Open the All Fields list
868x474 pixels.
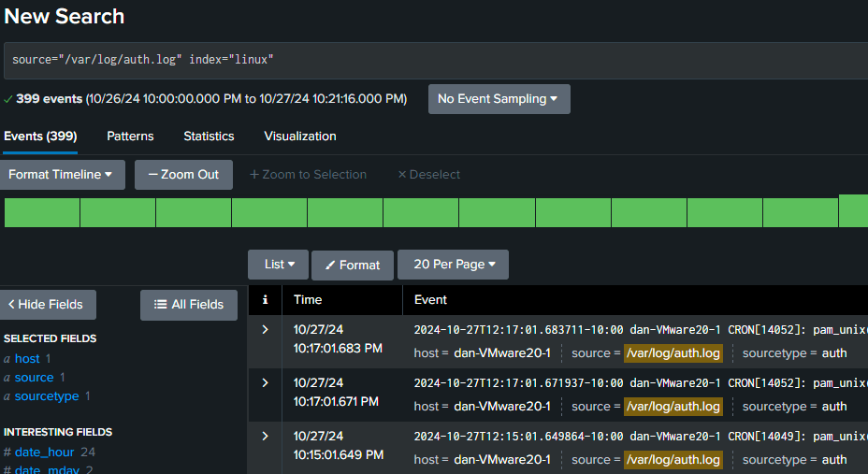click(189, 305)
